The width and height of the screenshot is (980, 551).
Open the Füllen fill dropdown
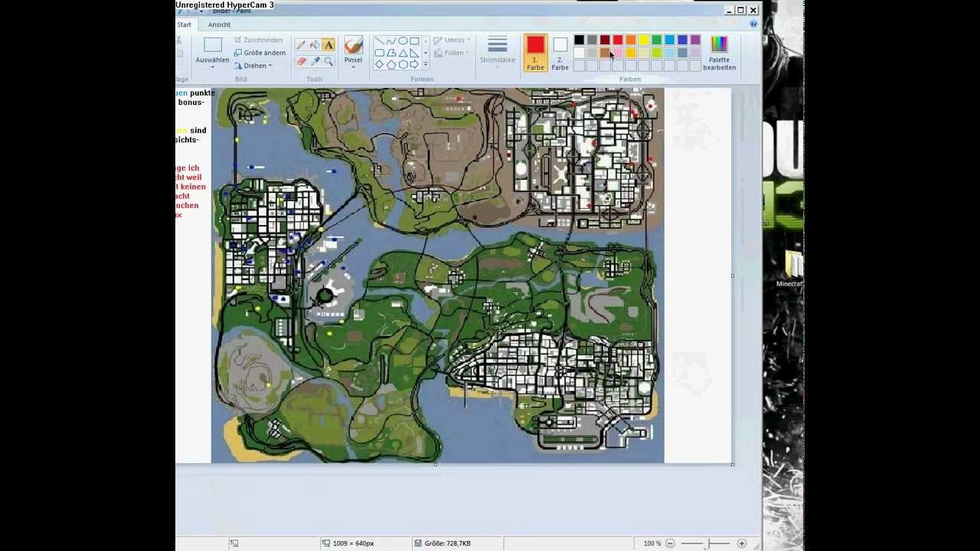coord(451,53)
